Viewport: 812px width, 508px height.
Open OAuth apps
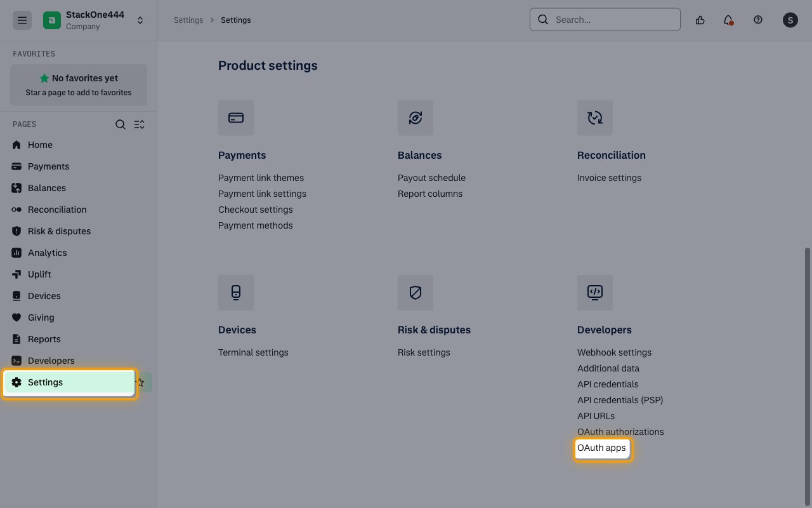click(601, 448)
